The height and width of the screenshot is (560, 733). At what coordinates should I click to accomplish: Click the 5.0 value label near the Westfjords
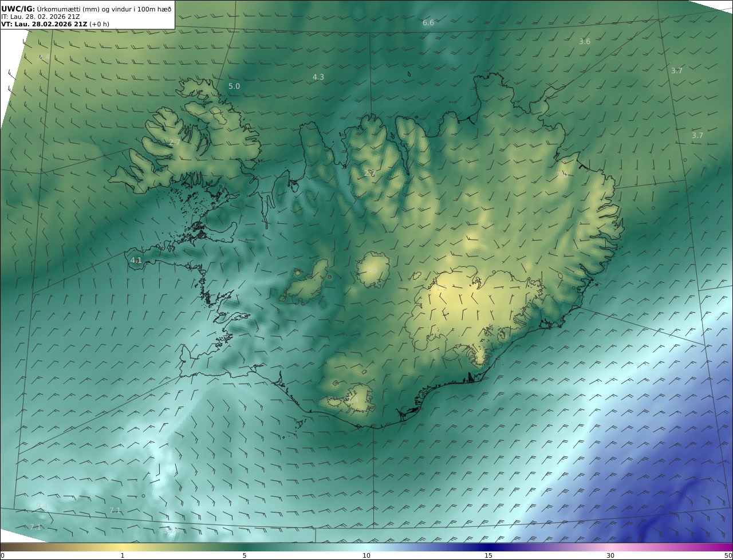[234, 86]
